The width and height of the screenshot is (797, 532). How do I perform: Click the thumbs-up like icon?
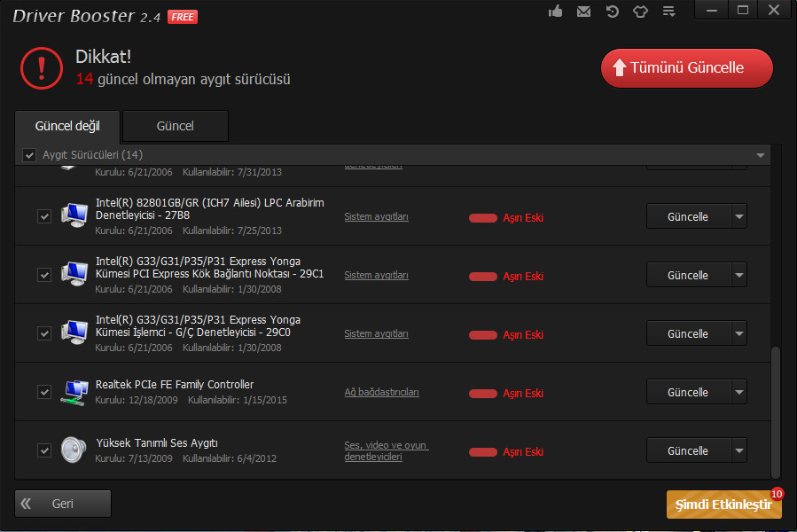pyautogui.click(x=556, y=11)
